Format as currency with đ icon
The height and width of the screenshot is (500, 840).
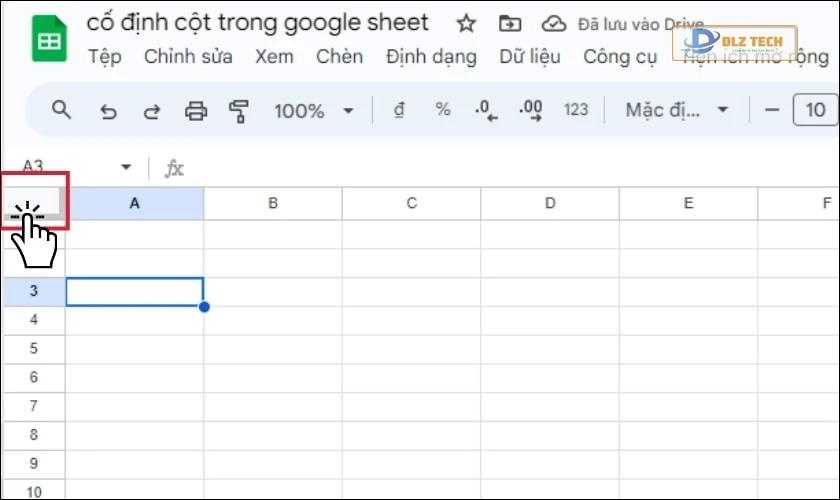399,110
